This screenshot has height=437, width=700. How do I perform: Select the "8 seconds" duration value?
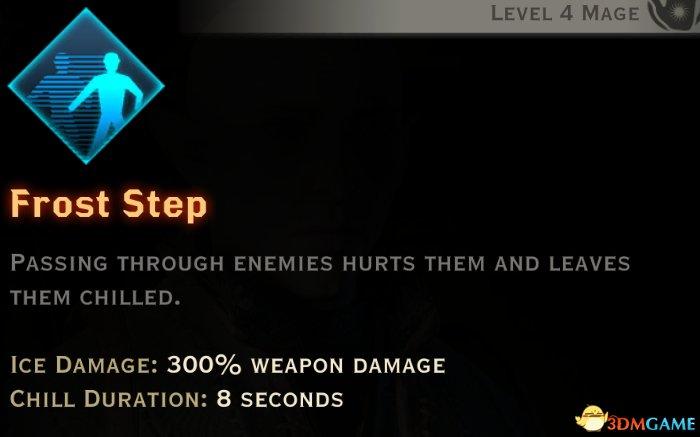click(280, 399)
